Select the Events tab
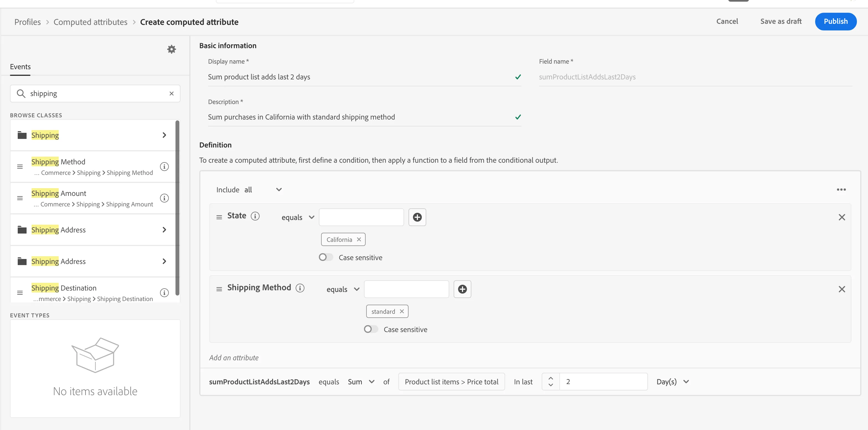Screen dimensions: 868x430 20,67
